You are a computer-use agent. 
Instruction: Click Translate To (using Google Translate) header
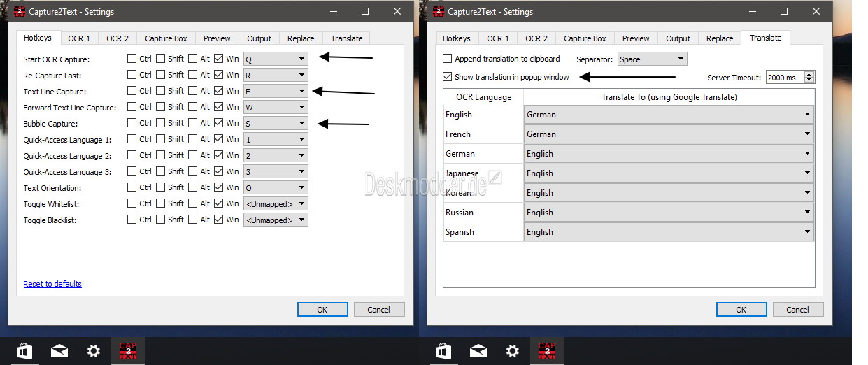click(669, 97)
